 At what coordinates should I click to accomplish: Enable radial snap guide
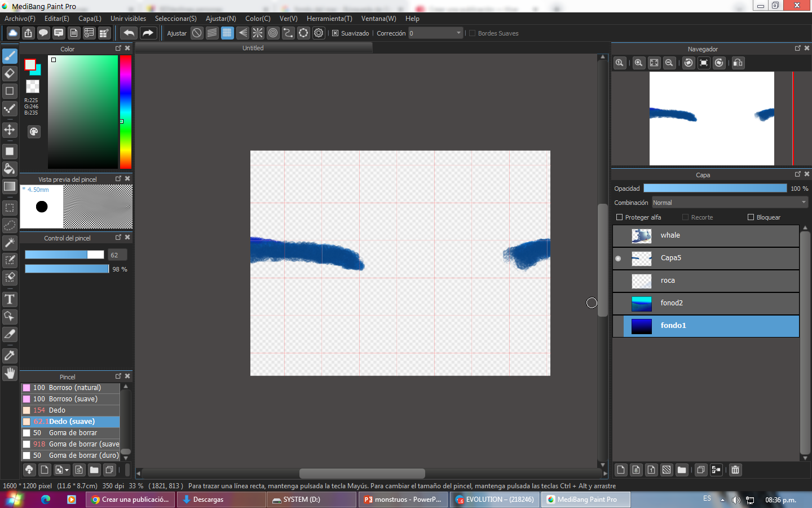tap(258, 33)
